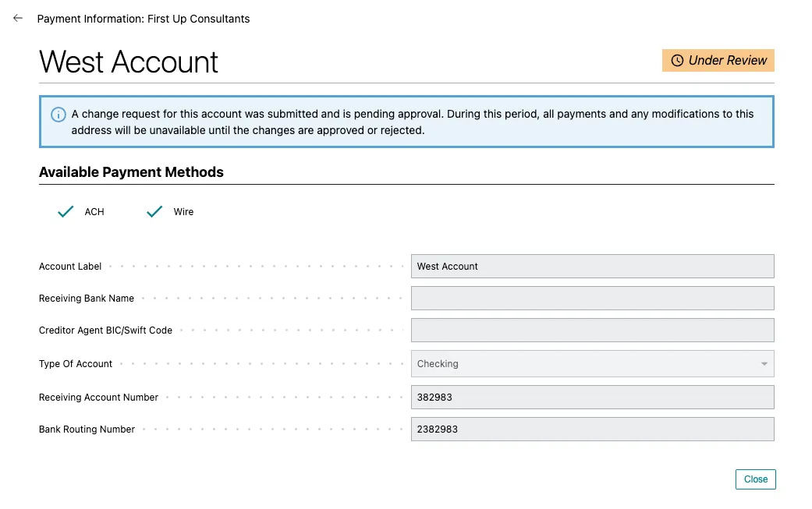Viewport: 812px width, 509px height.
Task: Click the Creditor Agent BIC/Swift Code field
Action: [593, 330]
